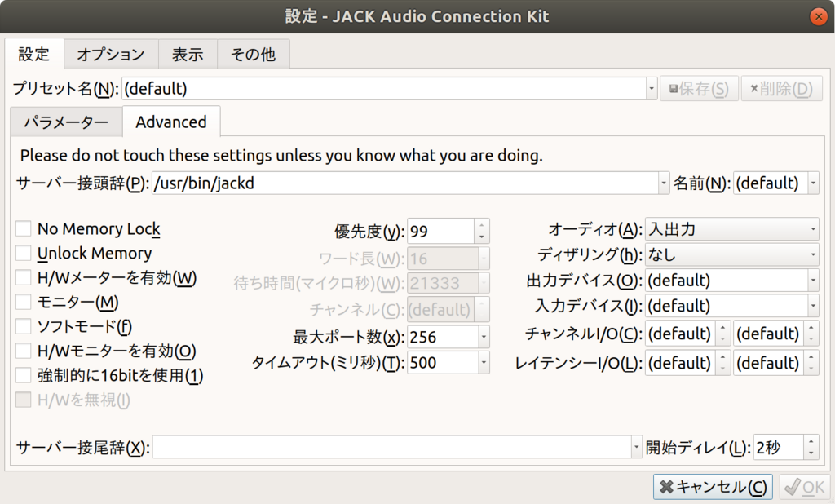Open the その他 tab

(x=253, y=55)
